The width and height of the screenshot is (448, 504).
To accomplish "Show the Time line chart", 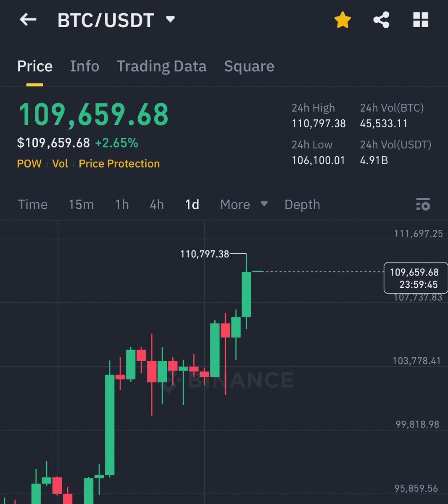I will [x=33, y=205].
